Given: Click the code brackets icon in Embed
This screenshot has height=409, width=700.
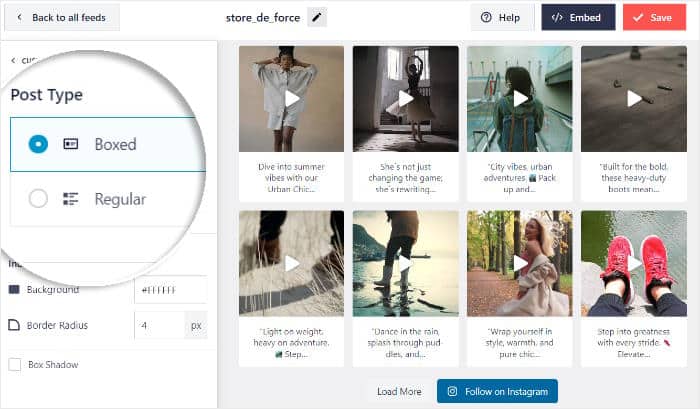Looking at the screenshot, I should coord(557,17).
